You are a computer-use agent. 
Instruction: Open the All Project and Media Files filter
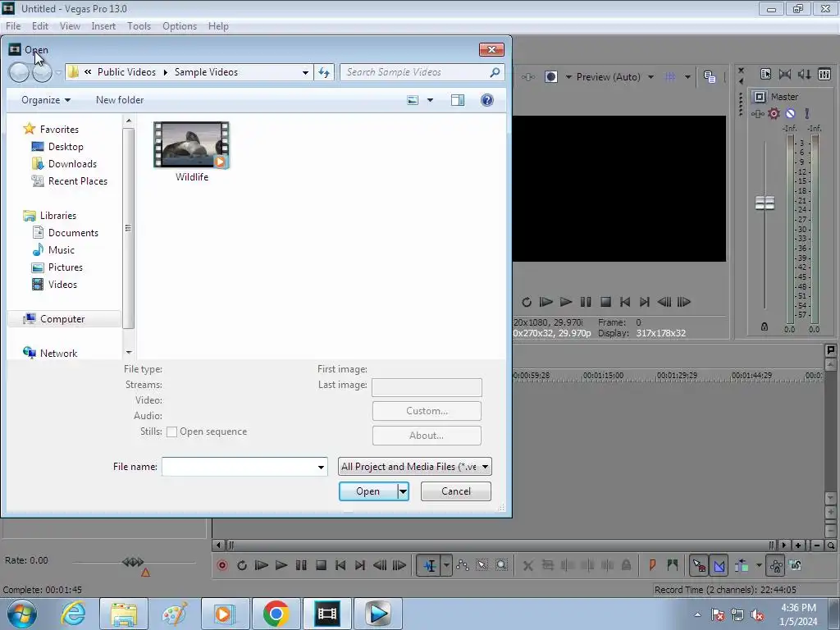pos(414,467)
